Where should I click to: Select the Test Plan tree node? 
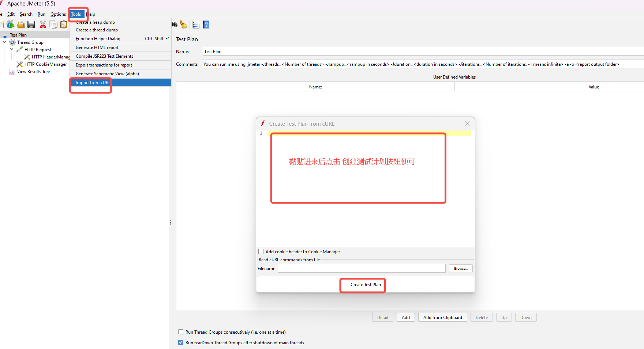click(x=18, y=35)
